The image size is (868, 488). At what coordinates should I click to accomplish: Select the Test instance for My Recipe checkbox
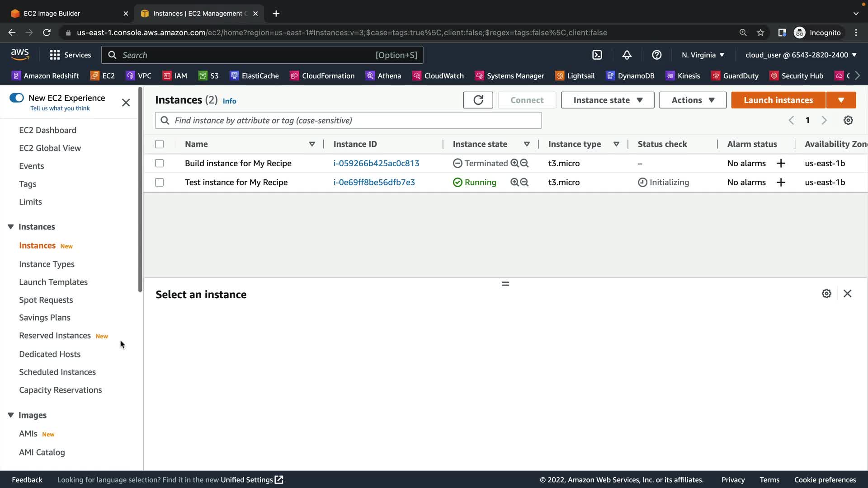[x=159, y=182]
